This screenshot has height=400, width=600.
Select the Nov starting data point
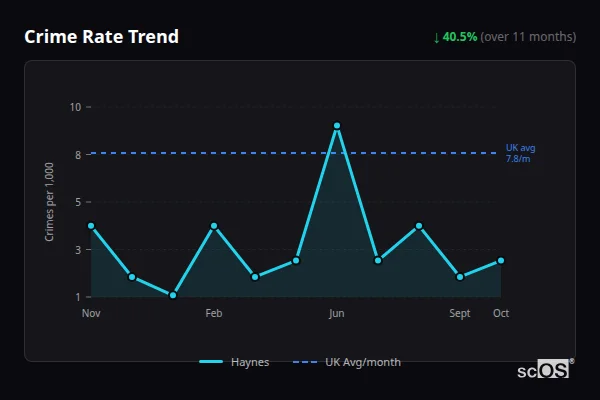coord(91,226)
